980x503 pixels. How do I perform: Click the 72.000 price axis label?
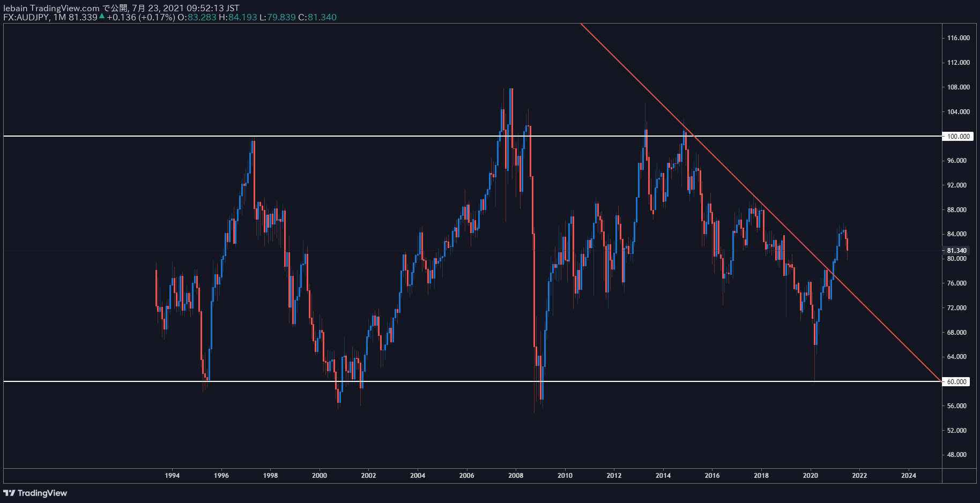pos(956,308)
